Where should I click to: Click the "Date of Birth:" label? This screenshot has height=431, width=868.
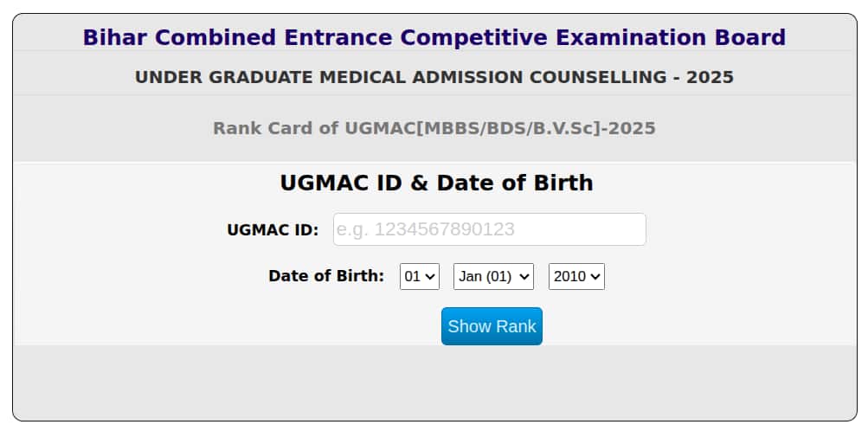point(326,276)
